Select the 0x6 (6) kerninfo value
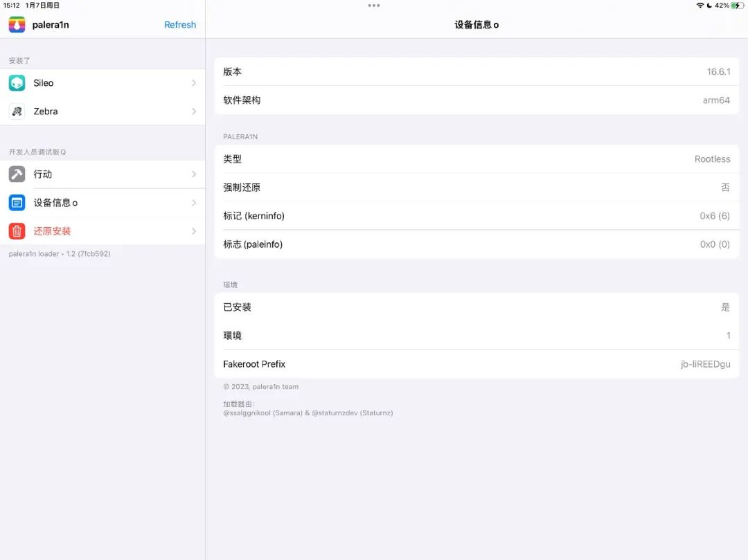The height and width of the screenshot is (560, 748). [x=715, y=216]
